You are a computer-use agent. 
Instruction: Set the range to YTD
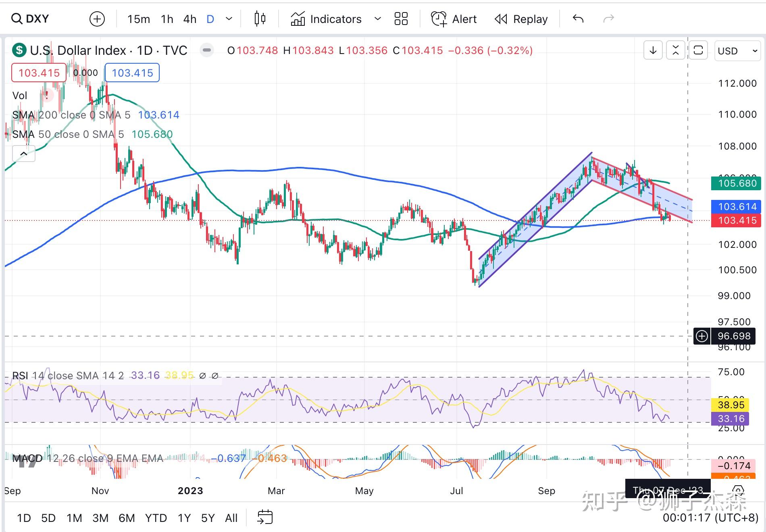[x=156, y=518]
